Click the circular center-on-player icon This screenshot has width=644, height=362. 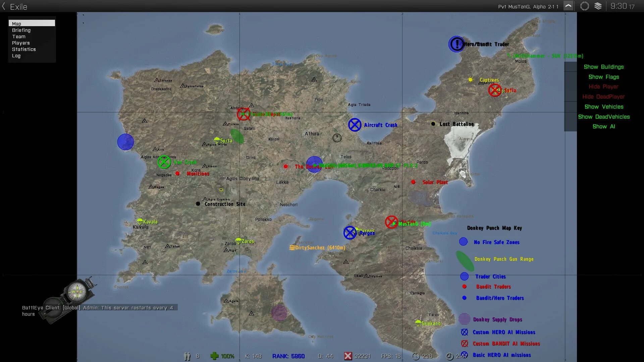[584, 6]
